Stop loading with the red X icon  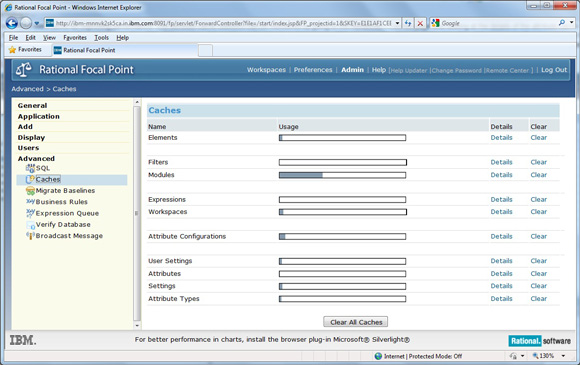pos(420,23)
